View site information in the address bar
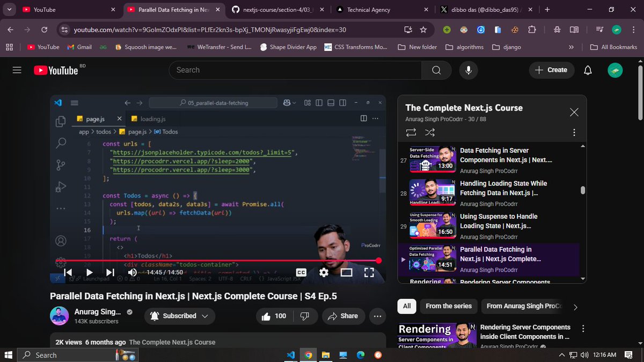The height and width of the screenshot is (362, 644). point(64,30)
